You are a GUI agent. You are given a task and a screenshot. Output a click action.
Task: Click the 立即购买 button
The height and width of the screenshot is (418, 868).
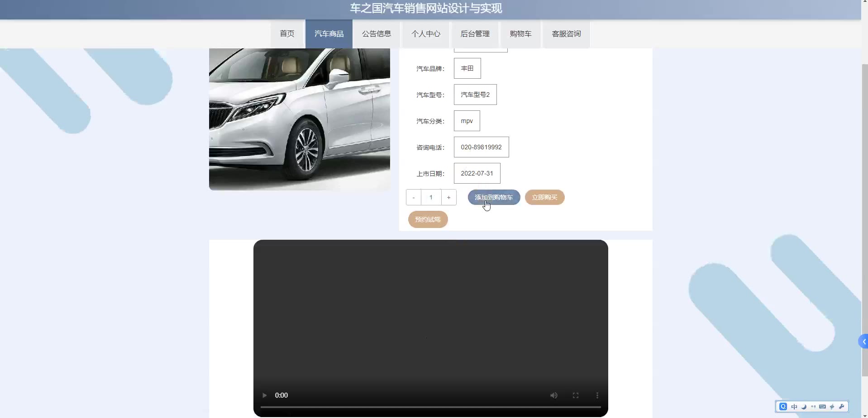[x=544, y=197]
